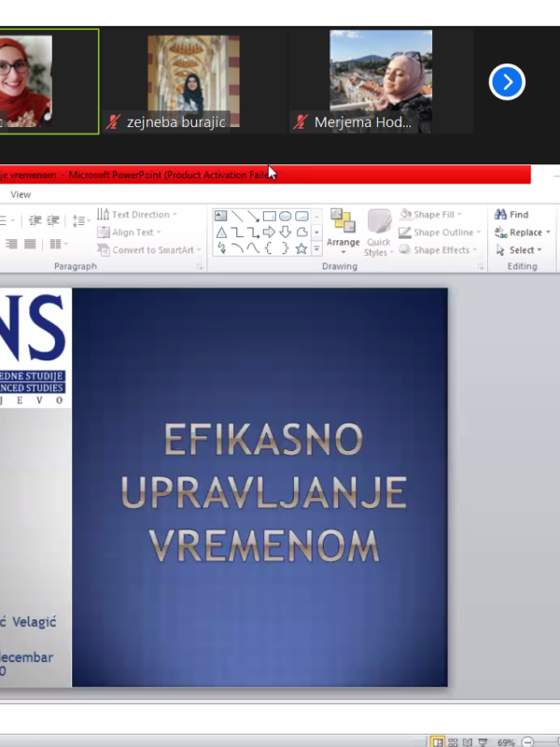Click the Replace button
Viewport: 560px width, 747px height.
523,233
